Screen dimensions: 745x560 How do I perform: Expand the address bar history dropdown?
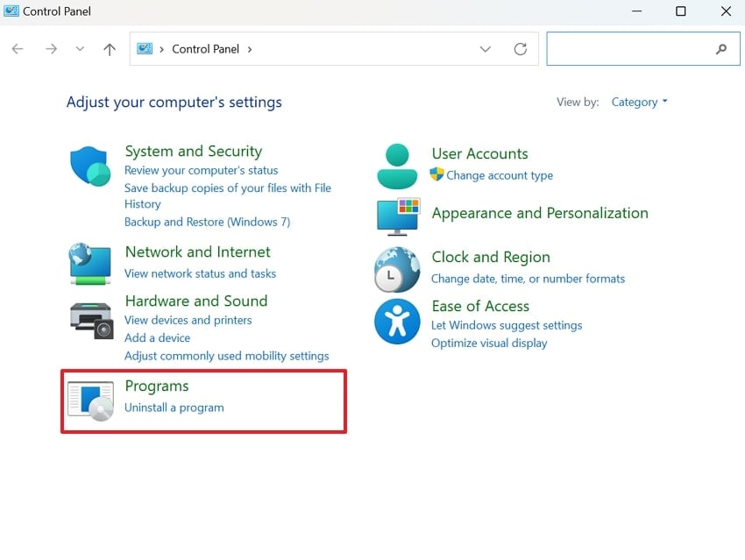tap(485, 49)
